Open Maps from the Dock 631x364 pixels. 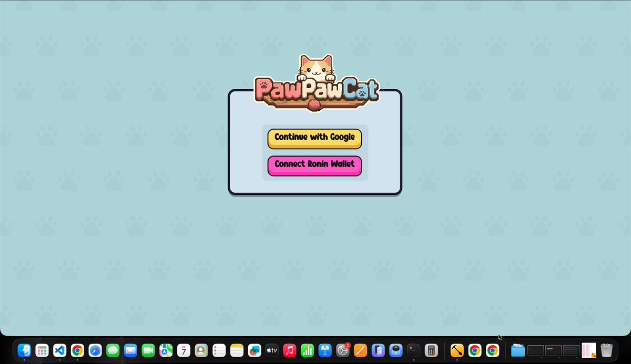(166, 350)
